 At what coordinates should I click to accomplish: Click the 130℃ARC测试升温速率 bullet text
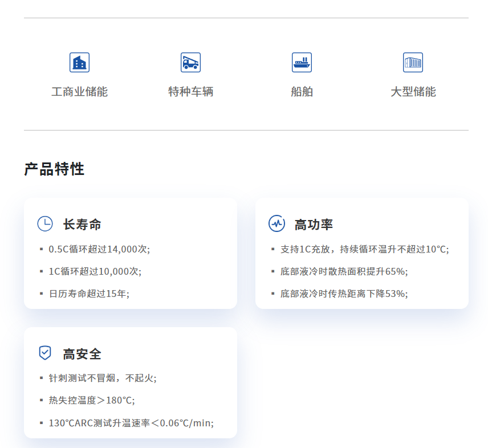pos(131,423)
